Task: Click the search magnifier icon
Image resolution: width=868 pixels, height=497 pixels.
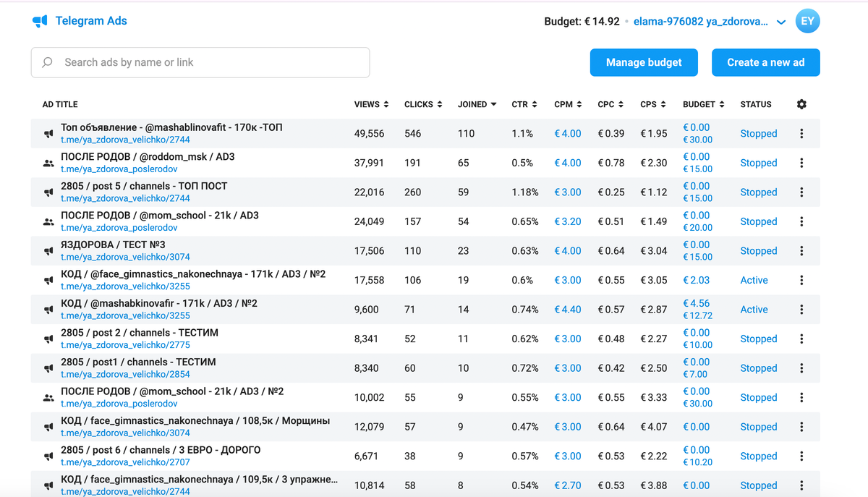Action: pos(48,62)
